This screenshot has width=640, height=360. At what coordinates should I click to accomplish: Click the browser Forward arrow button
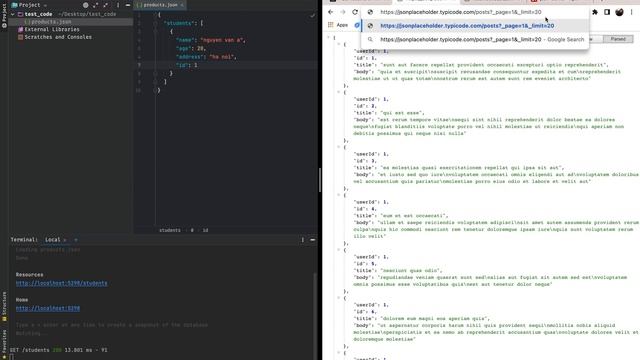(x=343, y=12)
